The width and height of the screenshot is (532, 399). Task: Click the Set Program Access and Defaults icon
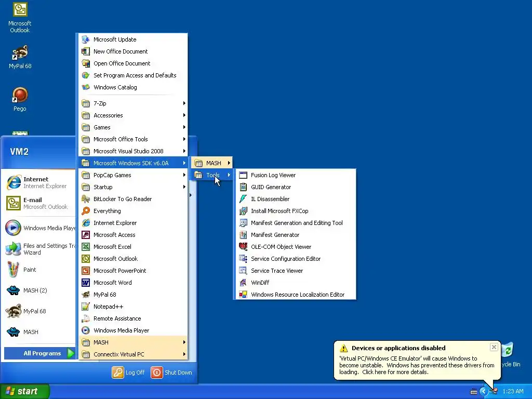pos(86,75)
